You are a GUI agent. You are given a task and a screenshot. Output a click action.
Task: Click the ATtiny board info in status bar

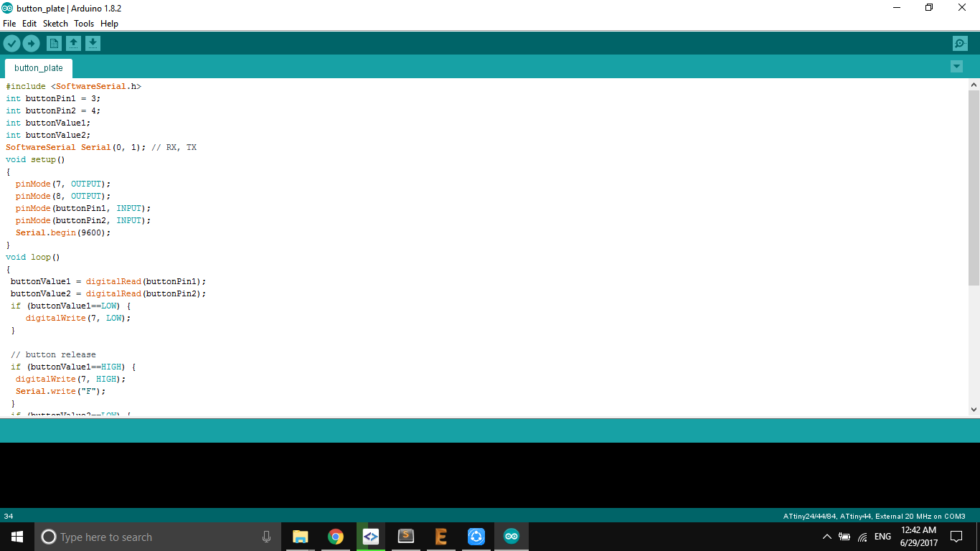click(x=874, y=516)
